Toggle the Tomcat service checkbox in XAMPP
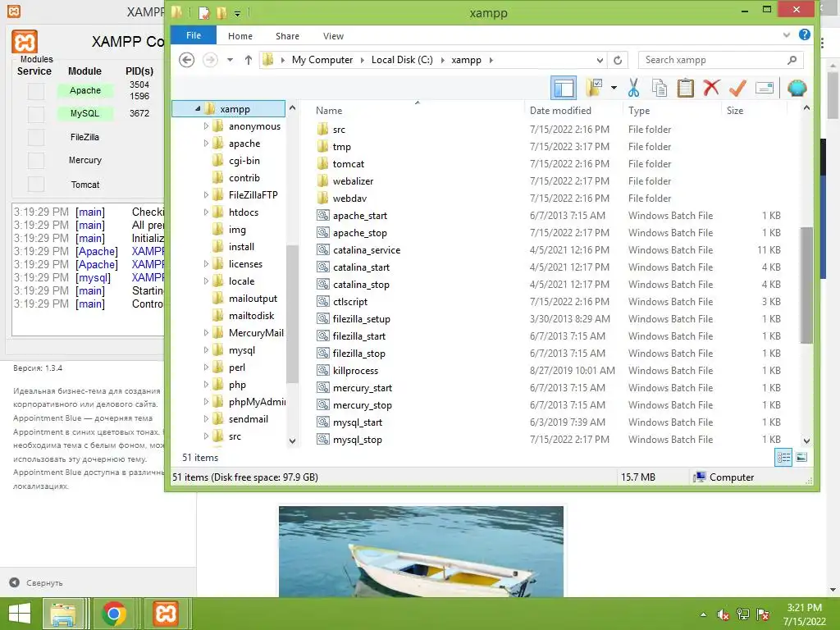Image resolution: width=840 pixels, height=630 pixels. coord(36,185)
